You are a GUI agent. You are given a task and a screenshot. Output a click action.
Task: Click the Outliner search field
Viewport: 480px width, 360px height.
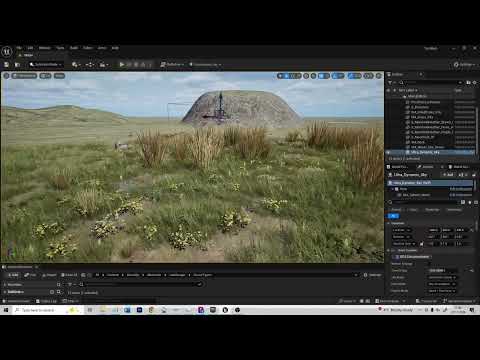(x=431, y=82)
